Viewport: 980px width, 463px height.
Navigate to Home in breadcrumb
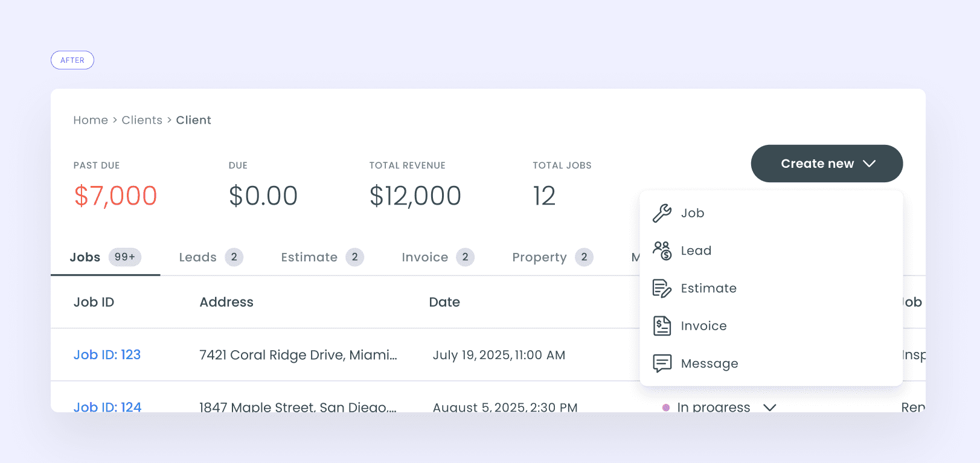[x=91, y=120]
